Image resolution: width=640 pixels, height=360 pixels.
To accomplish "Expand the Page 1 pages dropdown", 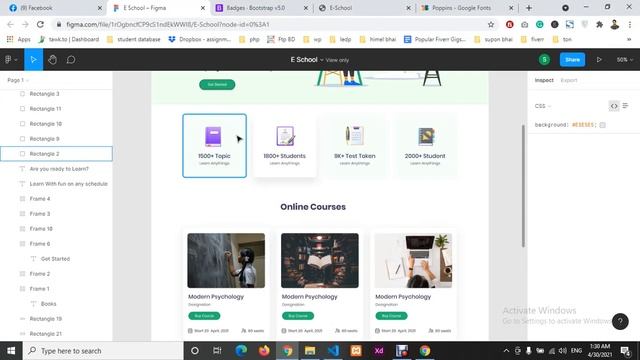I will [18, 80].
